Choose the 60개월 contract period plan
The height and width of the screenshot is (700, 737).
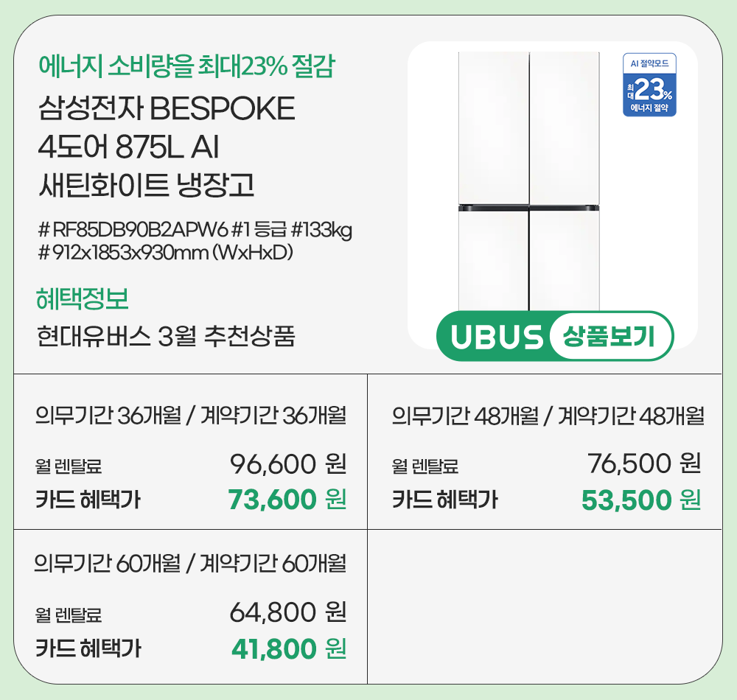coord(190,564)
